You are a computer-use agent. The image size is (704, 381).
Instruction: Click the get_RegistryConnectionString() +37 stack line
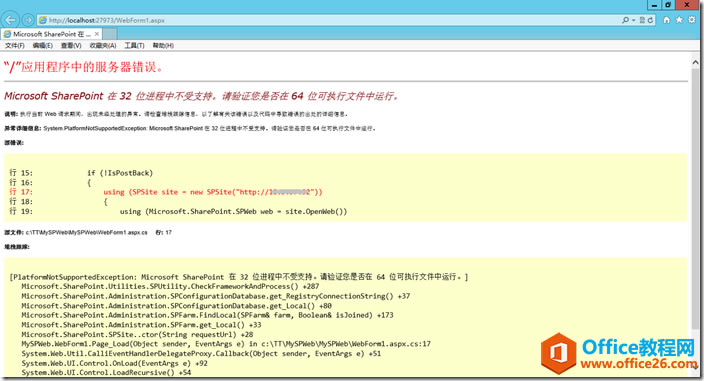click(x=216, y=296)
